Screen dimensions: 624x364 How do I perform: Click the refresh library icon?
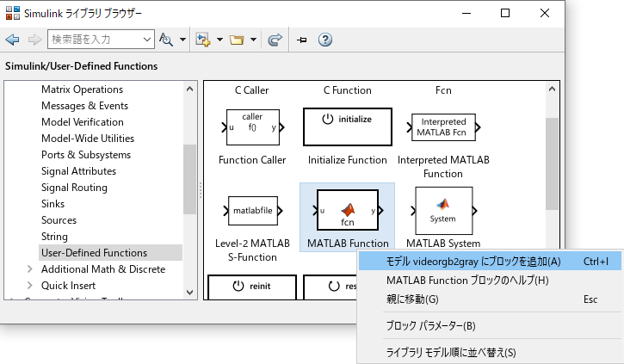(x=275, y=40)
